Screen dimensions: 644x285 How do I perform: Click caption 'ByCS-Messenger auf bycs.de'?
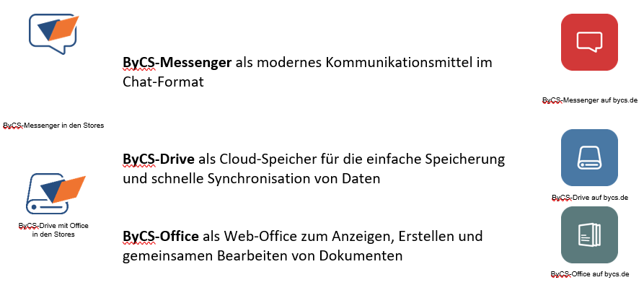tap(590, 100)
